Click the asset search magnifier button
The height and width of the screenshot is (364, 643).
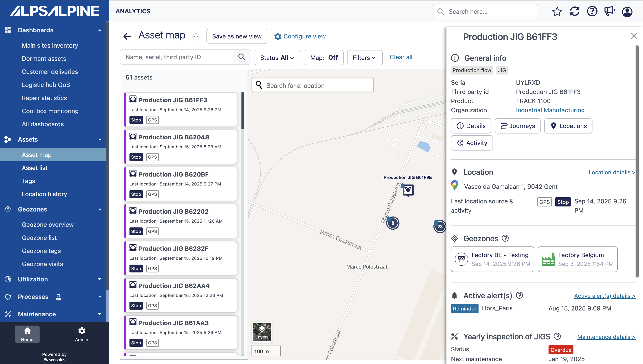[242, 57]
